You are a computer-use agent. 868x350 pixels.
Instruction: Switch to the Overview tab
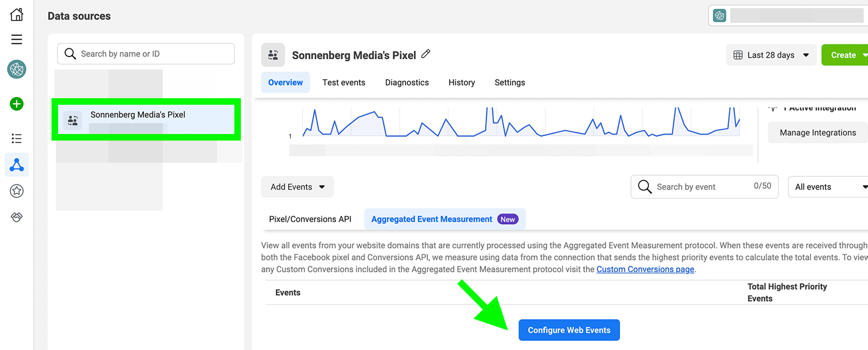tap(285, 82)
